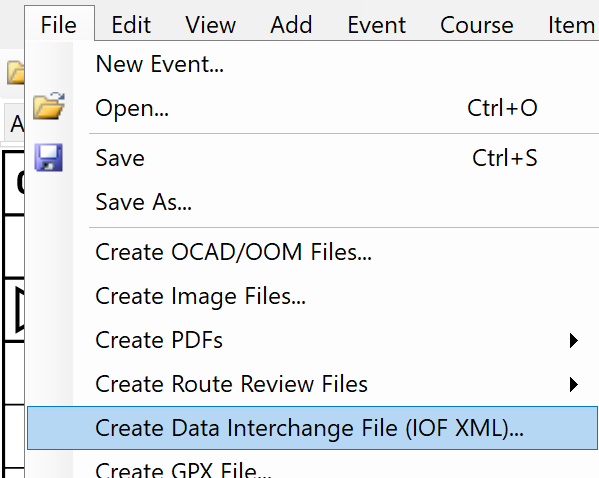Open the View menu
The height and width of the screenshot is (478, 599).
click(x=210, y=25)
